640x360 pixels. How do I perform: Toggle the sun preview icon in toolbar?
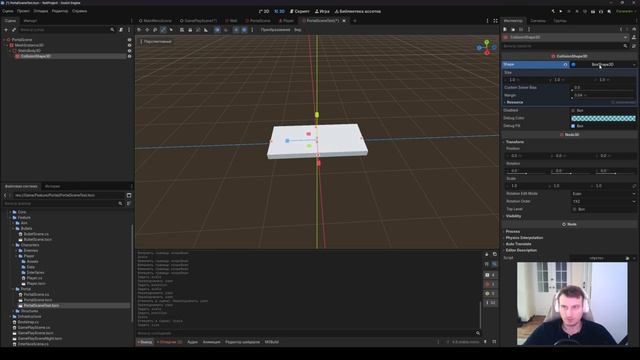(x=236, y=30)
